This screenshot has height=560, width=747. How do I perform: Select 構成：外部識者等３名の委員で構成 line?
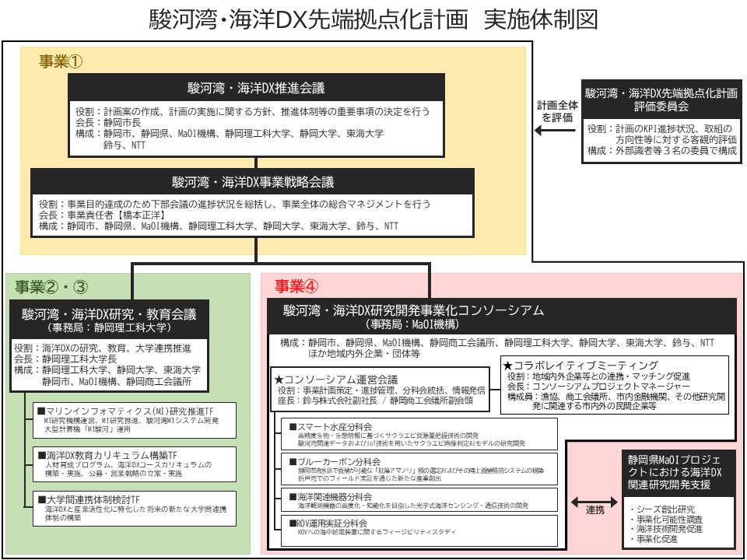click(x=661, y=150)
